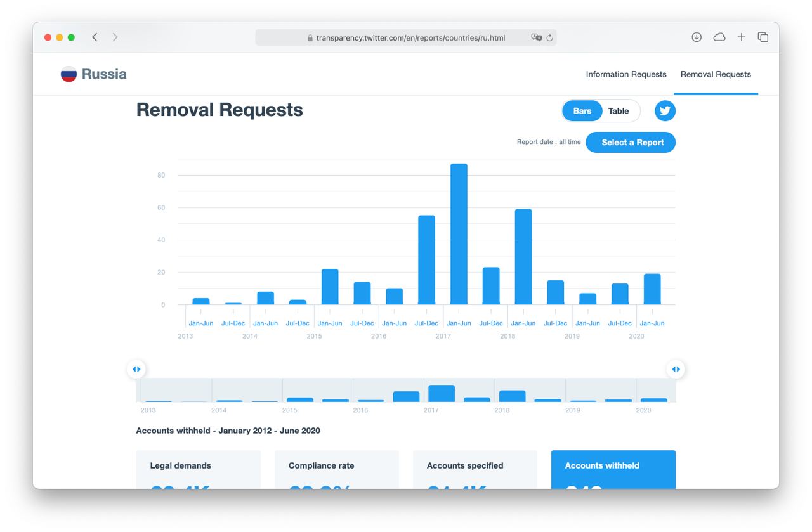Go forward with Safari's forward arrow

click(x=115, y=37)
